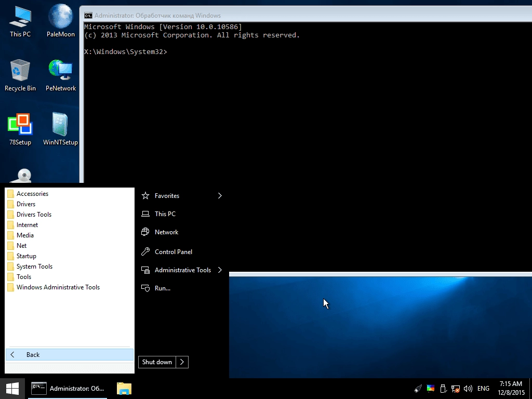Expand the Administrative Tools submenu
The image size is (532, 399).
(x=182, y=270)
